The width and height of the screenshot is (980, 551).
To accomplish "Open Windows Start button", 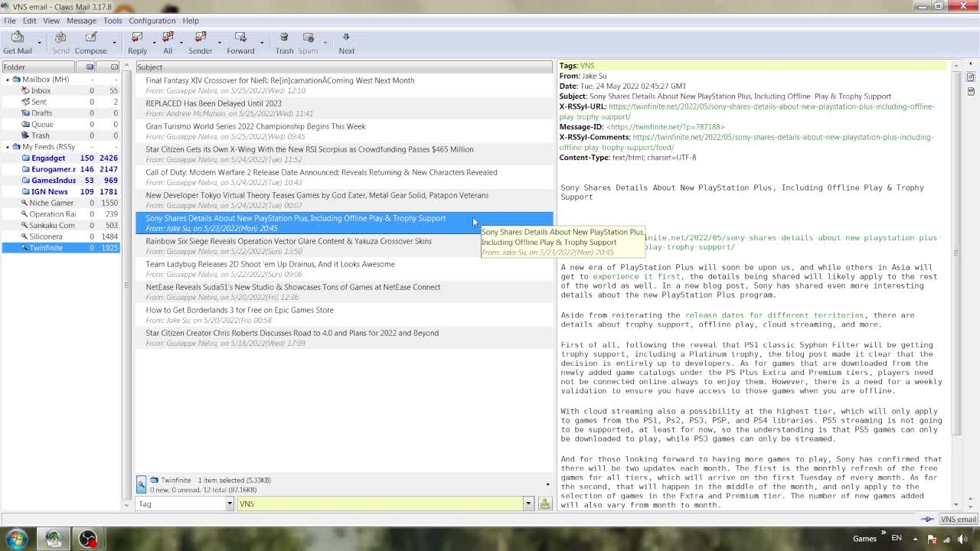I will (x=17, y=539).
